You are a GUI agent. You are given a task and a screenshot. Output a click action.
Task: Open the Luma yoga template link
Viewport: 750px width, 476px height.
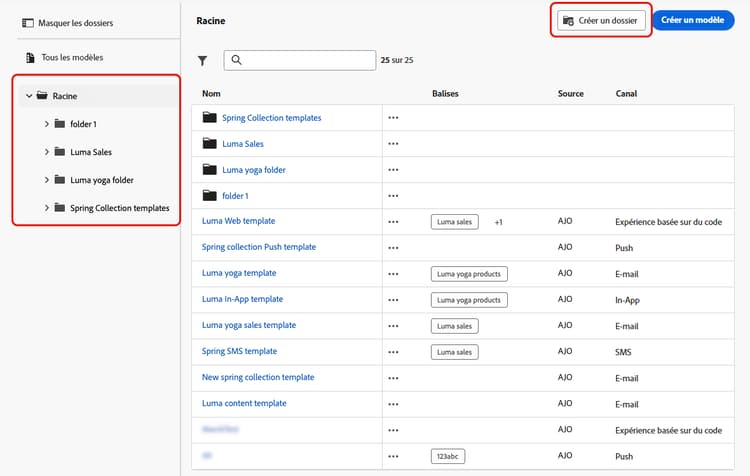[239, 273]
